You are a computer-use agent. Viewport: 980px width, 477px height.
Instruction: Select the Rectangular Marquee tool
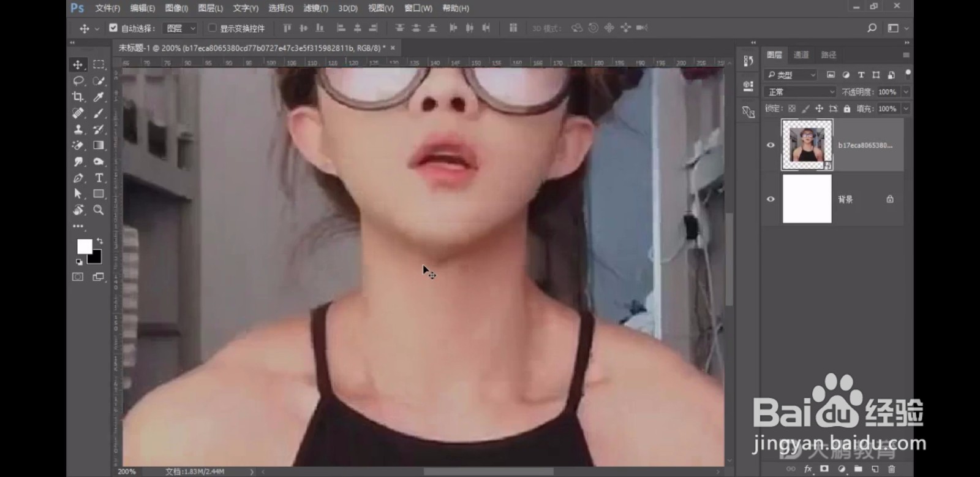[x=98, y=64]
